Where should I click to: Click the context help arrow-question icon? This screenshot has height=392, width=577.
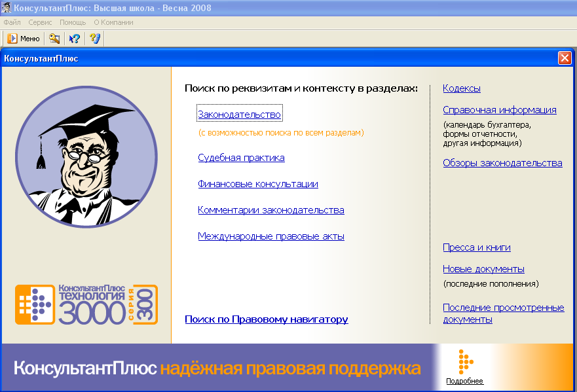tap(75, 39)
